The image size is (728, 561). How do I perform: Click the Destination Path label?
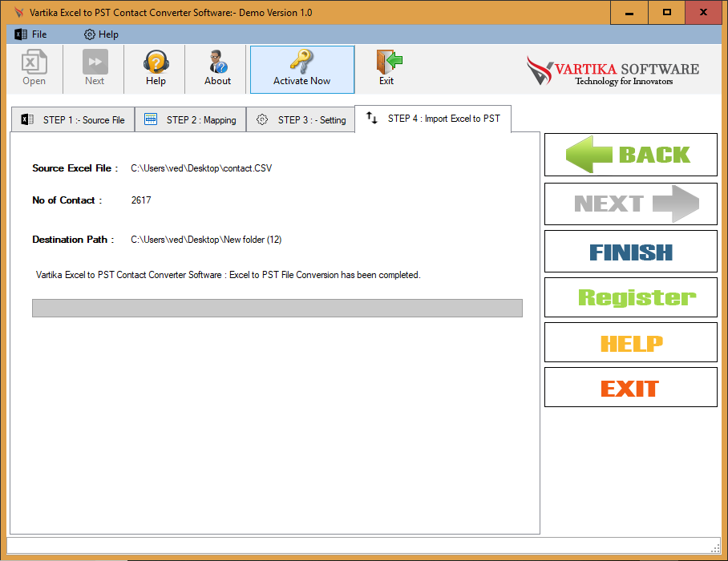[73, 240]
